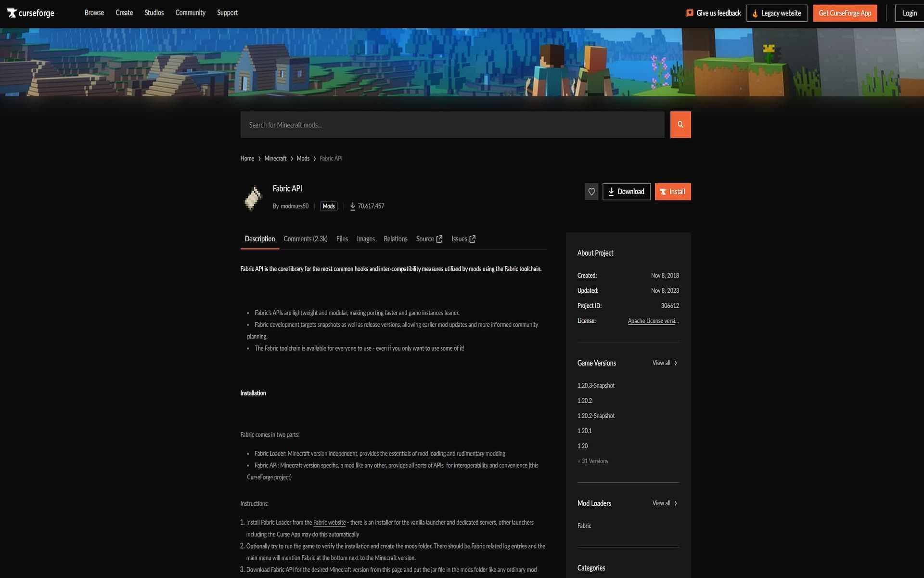Click the Apache License link

(x=653, y=321)
